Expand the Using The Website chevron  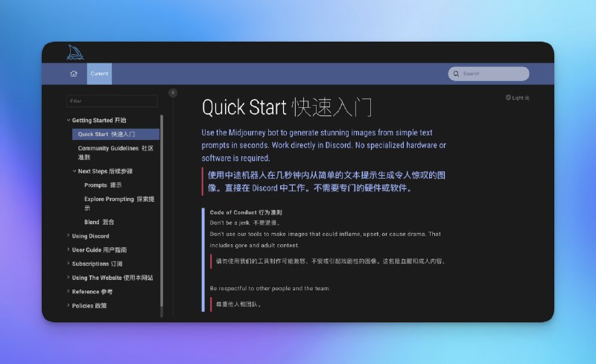click(x=69, y=278)
